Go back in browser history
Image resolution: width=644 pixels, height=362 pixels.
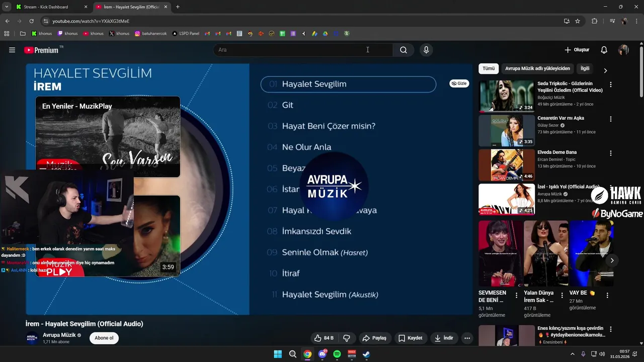point(8,21)
